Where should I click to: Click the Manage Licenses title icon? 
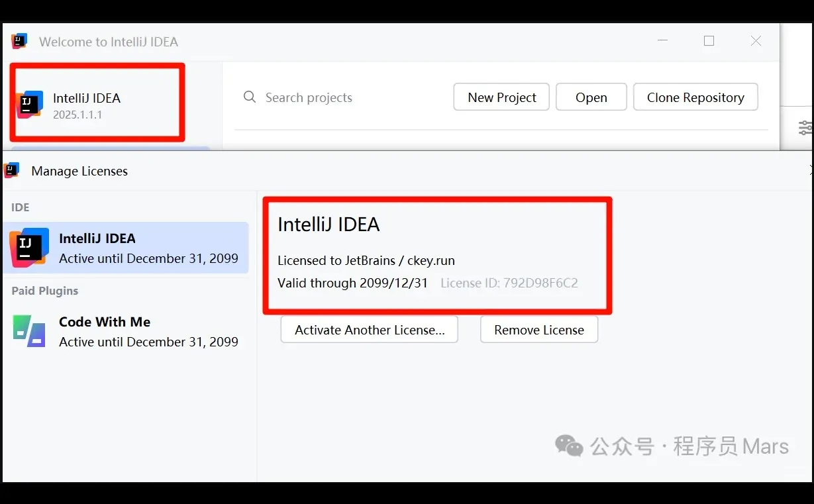12,171
